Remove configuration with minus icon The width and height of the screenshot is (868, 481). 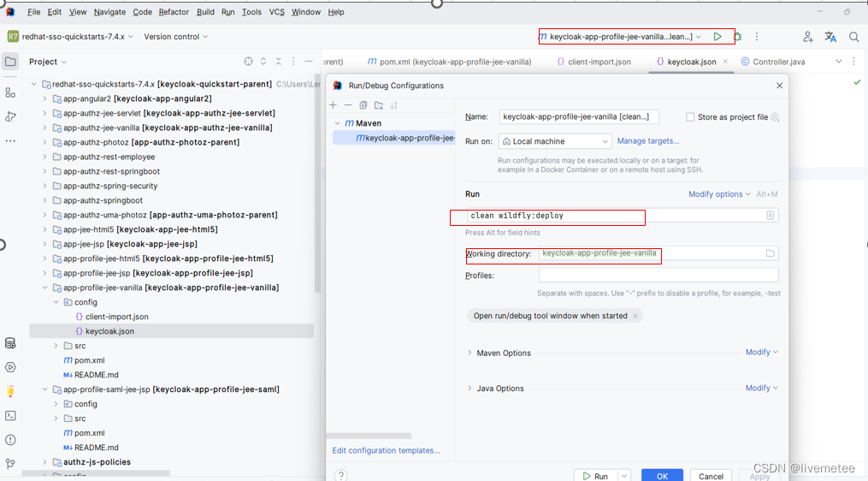[x=348, y=105]
